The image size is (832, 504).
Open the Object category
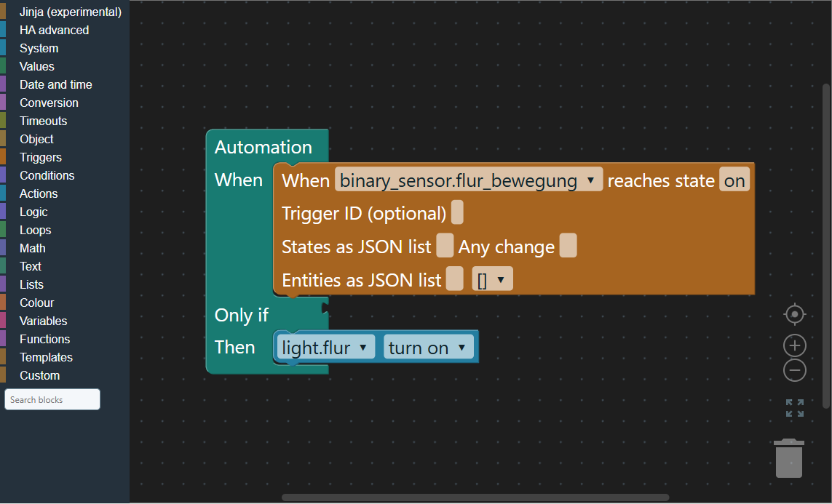[65, 139]
